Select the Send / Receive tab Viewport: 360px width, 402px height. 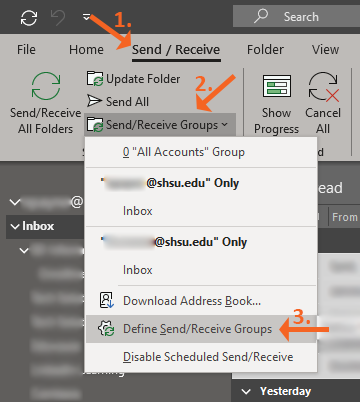tap(176, 49)
